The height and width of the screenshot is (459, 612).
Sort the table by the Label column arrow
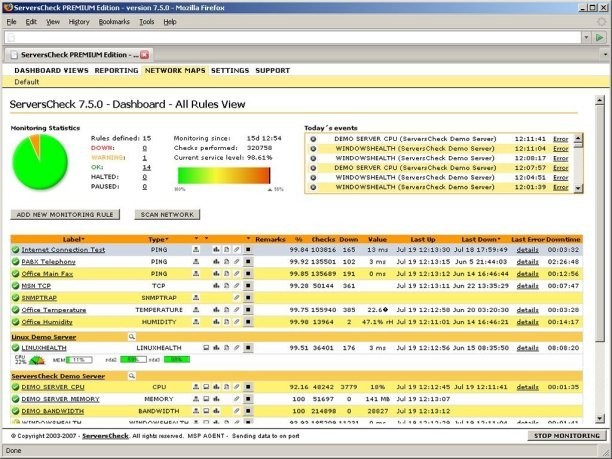83,239
